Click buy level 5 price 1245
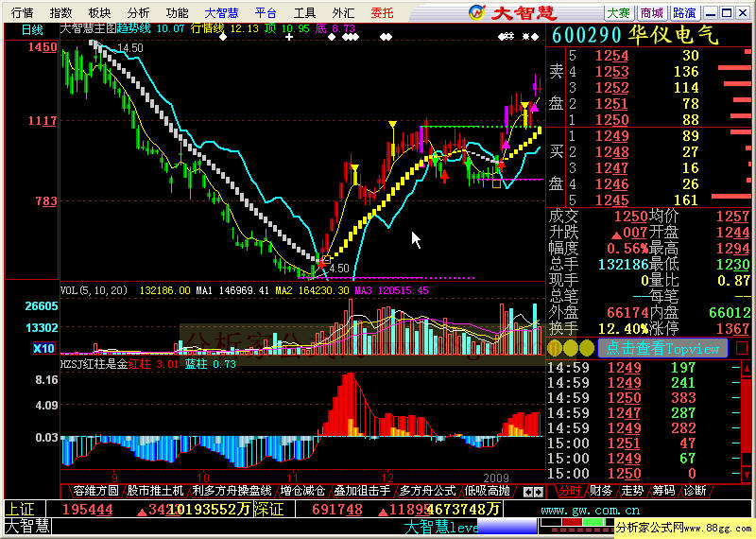 (611, 200)
